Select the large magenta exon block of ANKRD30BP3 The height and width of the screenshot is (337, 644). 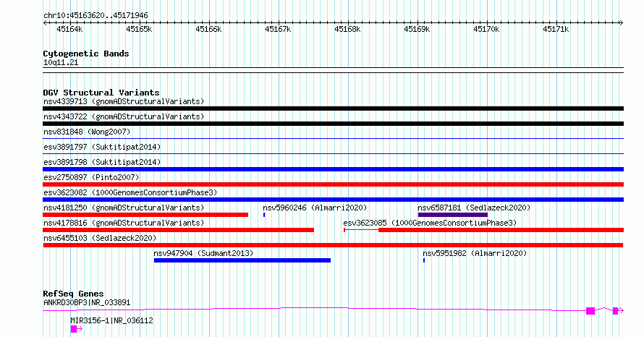pos(590,311)
